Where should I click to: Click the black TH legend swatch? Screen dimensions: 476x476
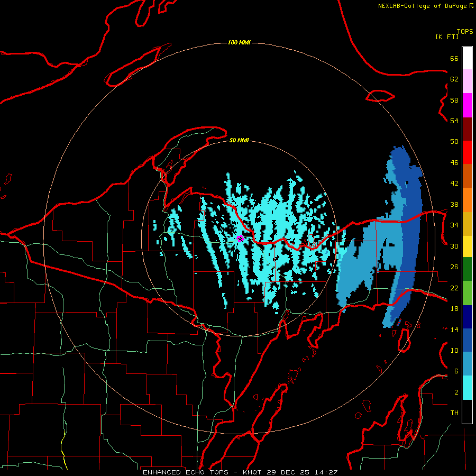point(467,411)
